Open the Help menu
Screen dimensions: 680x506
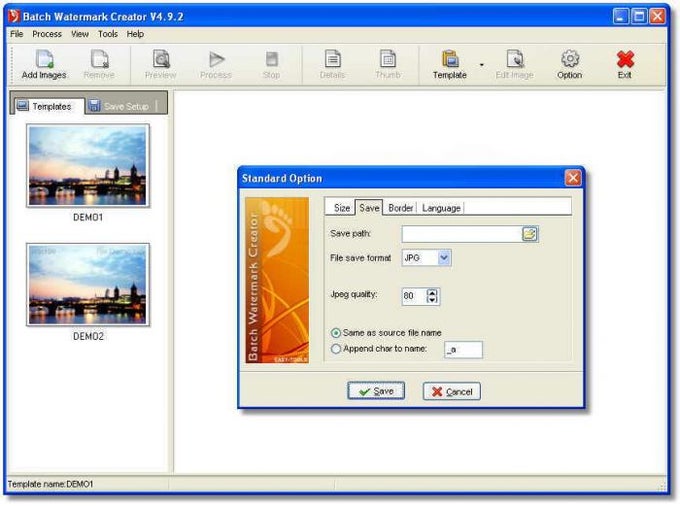pos(135,34)
